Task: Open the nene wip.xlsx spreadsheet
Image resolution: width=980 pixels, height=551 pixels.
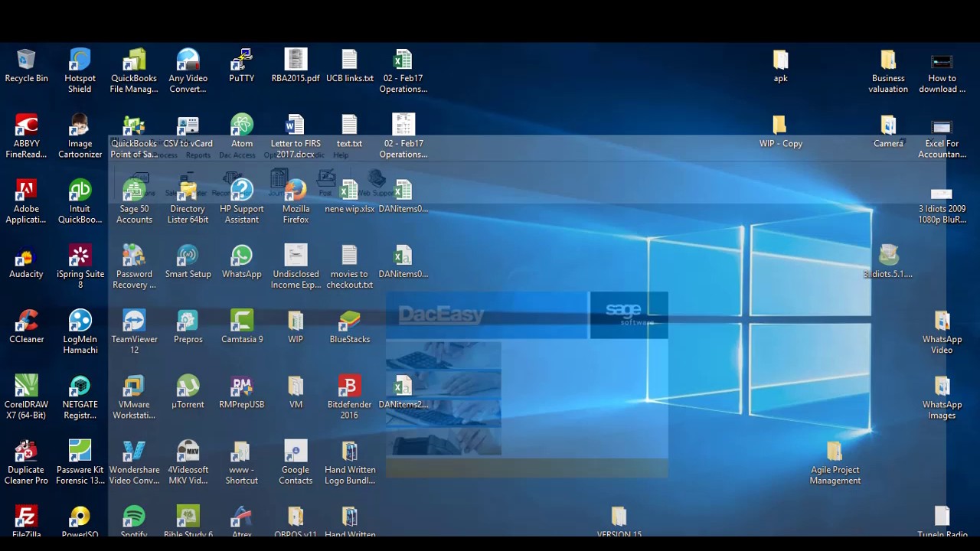Action: click(350, 197)
